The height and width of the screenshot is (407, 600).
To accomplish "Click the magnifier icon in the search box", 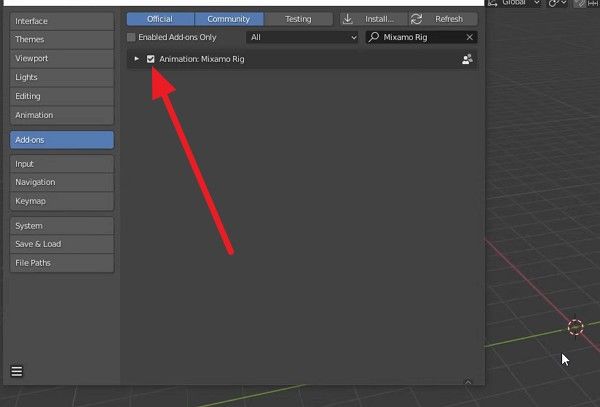I will click(373, 37).
